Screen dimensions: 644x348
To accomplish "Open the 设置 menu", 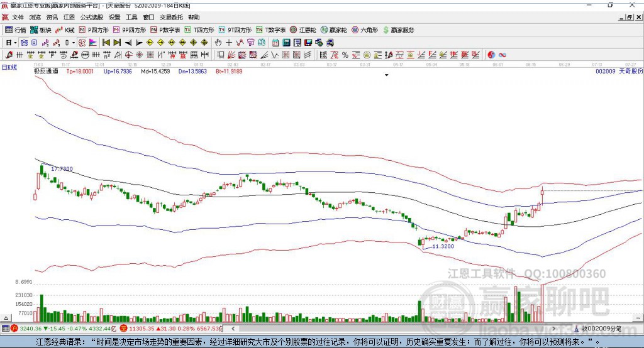I will [x=114, y=17].
